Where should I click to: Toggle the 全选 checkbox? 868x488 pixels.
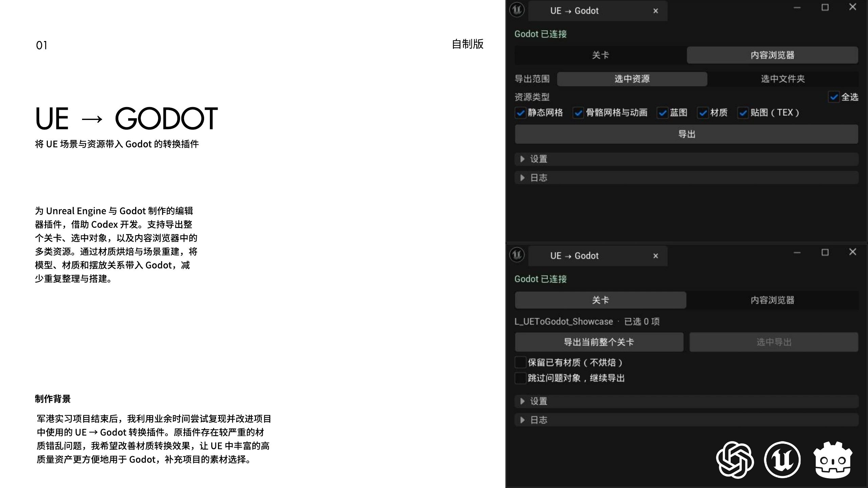tap(834, 97)
